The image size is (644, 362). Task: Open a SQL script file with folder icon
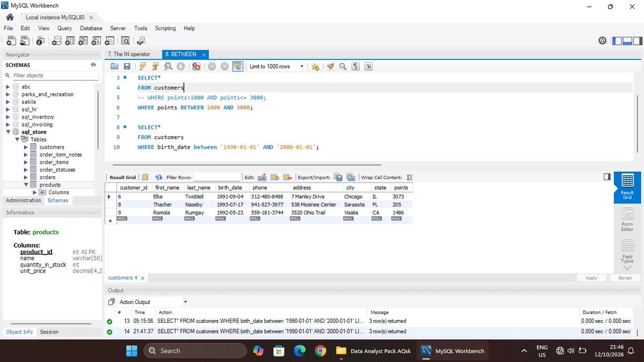point(114,67)
